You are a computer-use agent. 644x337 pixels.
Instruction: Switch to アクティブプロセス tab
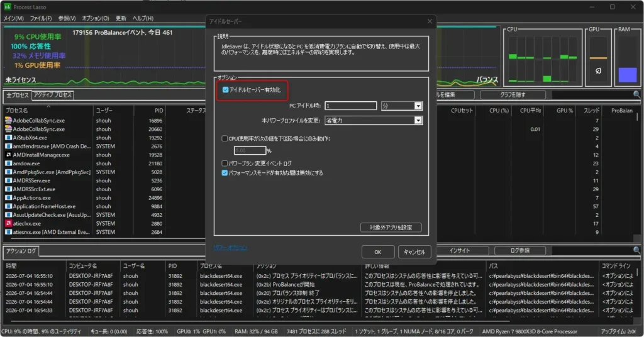(x=53, y=95)
